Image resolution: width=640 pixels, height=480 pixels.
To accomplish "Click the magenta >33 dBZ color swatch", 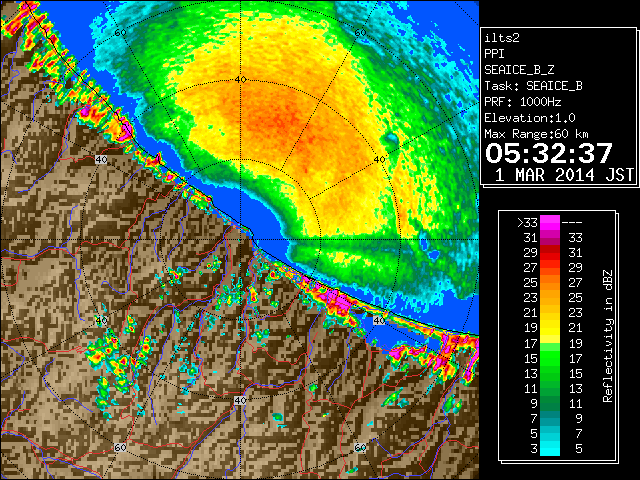I will coord(550,222).
